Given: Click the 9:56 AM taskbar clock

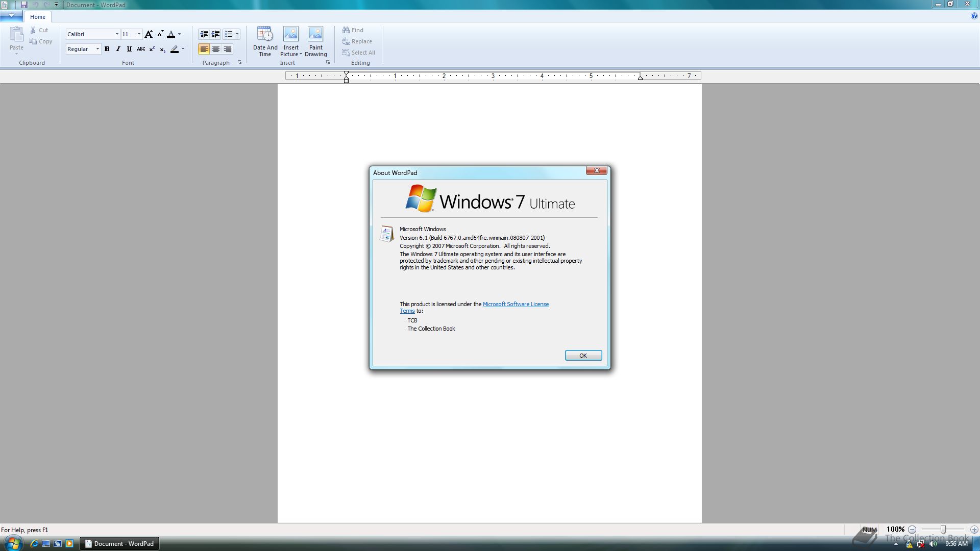Looking at the screenshot, I should tap(956, 544).
